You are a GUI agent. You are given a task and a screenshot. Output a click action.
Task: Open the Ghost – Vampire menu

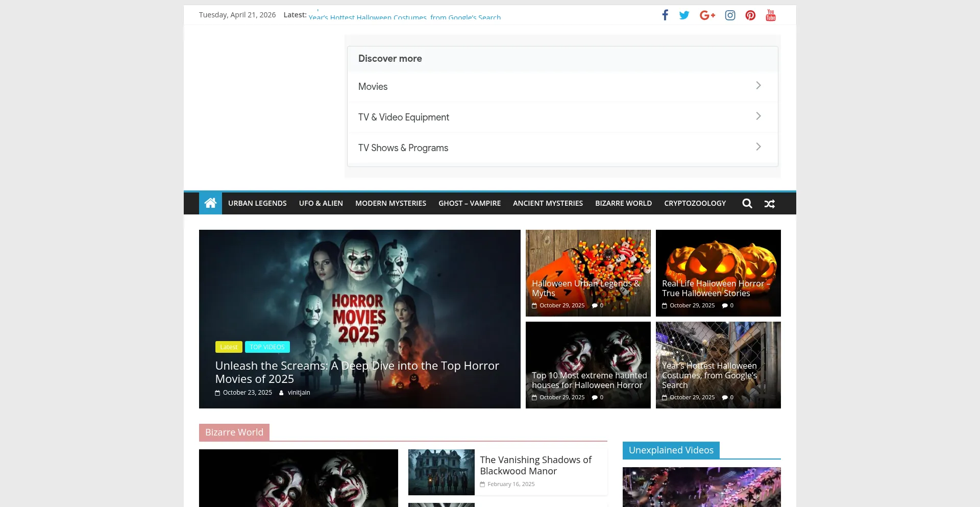tap(470, 203)
